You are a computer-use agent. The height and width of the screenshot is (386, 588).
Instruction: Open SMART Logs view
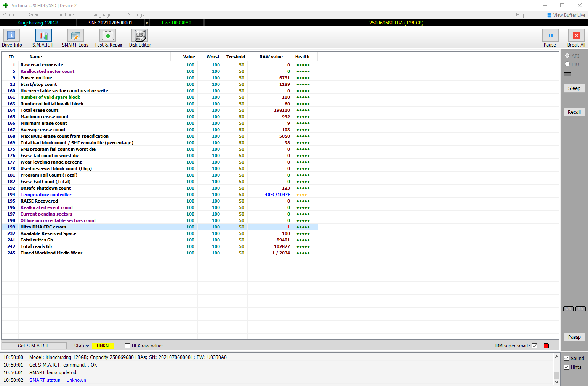click(x=75, y=38)
